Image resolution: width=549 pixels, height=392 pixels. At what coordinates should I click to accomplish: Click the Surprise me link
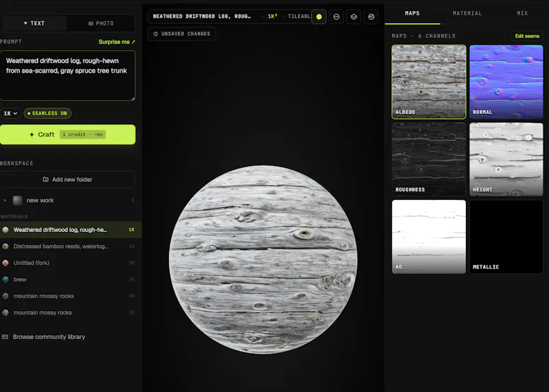coord(117,42)
